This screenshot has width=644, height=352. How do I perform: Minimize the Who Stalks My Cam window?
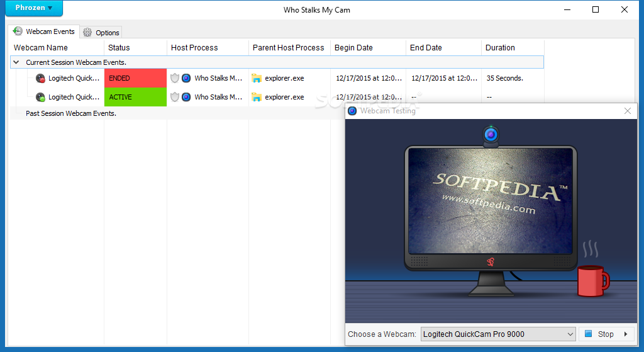568,9
